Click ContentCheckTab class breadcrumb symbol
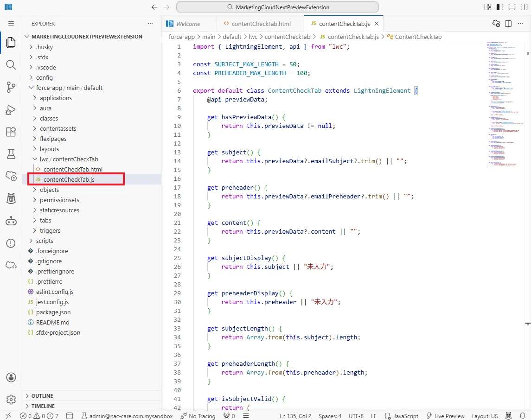The image size is (531, 420). coord(414,37)
